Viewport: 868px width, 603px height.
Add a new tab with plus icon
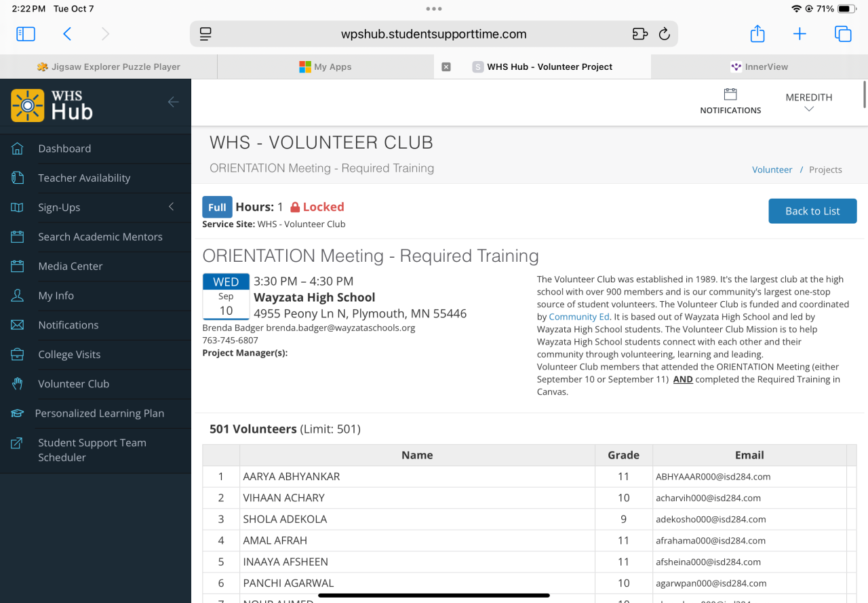click(800, 34)
